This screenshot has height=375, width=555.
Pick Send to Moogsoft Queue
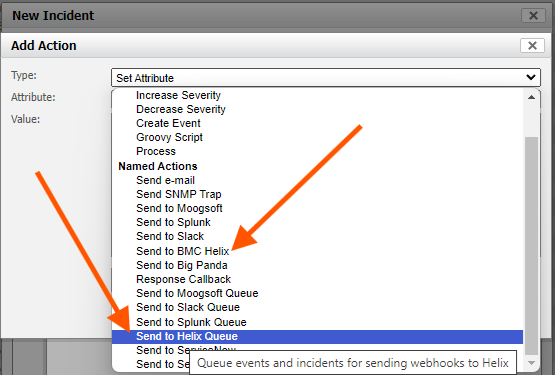tap(197, 293)
